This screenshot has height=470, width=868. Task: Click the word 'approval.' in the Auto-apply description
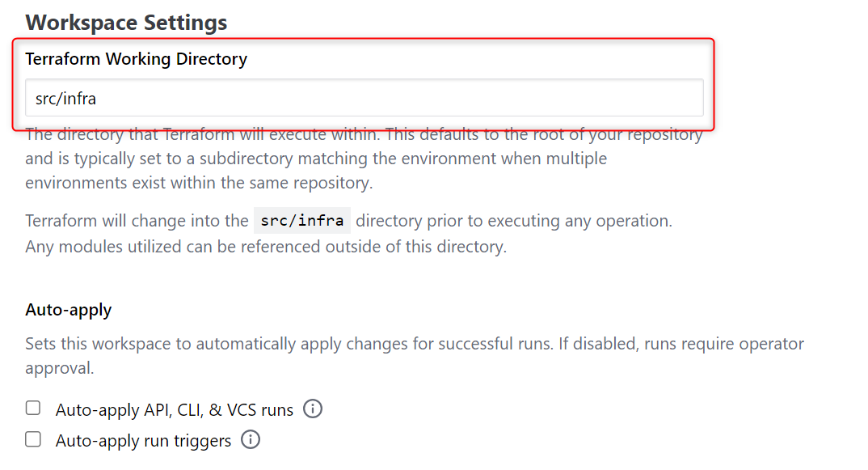[59, 368]
